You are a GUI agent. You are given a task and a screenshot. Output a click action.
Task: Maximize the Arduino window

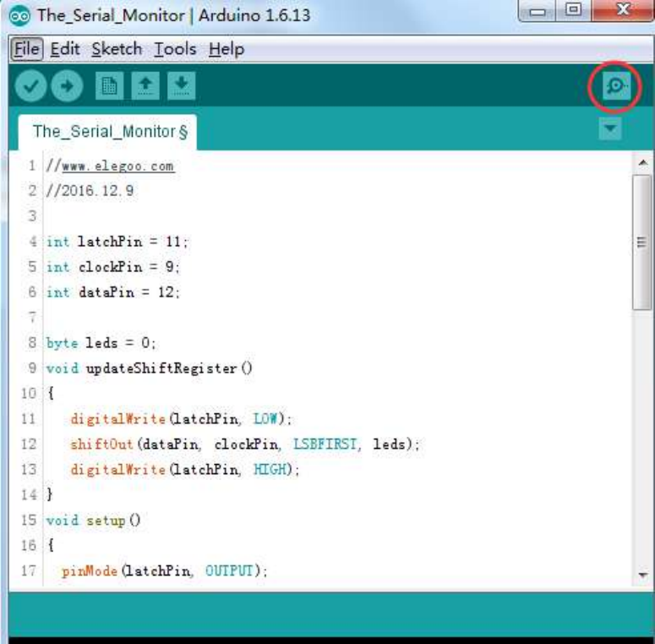tap(573, 10)
